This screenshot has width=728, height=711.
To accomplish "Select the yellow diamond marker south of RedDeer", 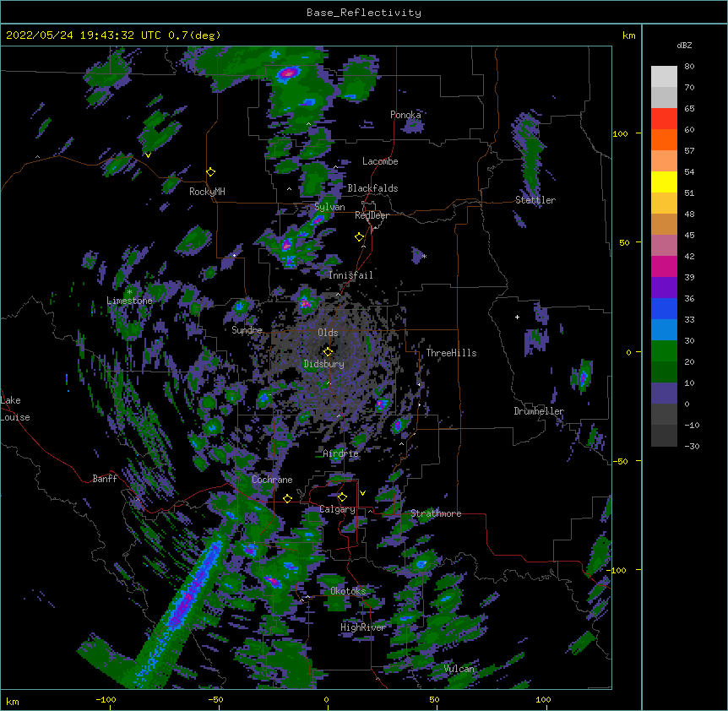I will coord(360,237).
